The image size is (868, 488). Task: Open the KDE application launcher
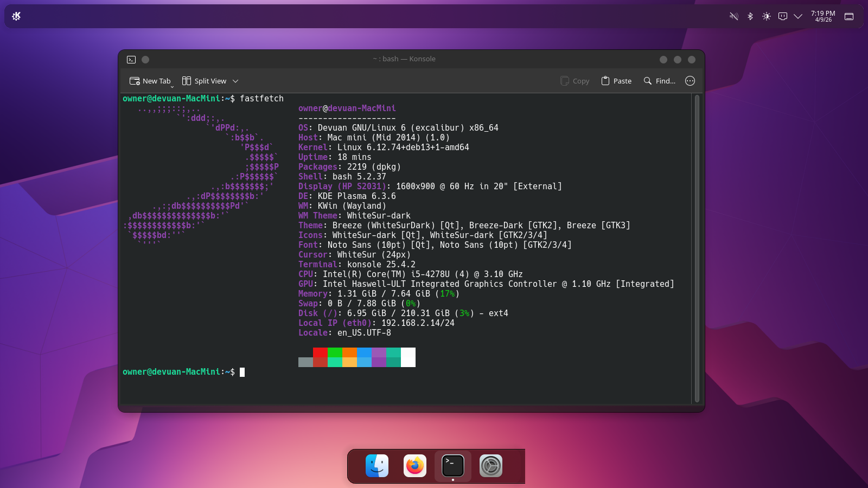tap(16, 16)
